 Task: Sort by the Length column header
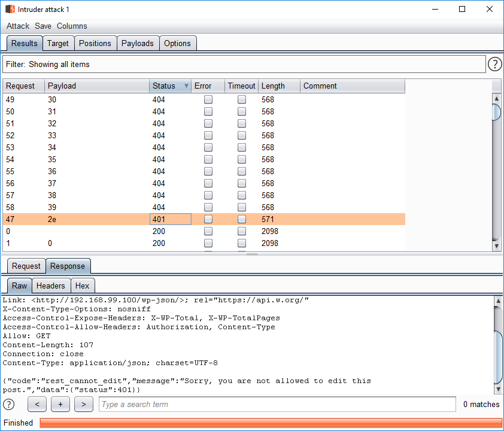pos(279,86)
